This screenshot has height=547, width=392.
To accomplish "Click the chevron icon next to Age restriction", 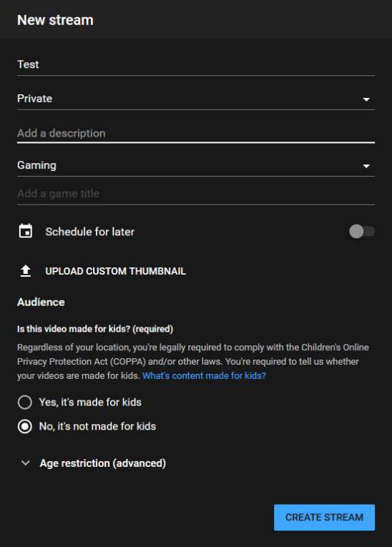I will click(26, 463).
